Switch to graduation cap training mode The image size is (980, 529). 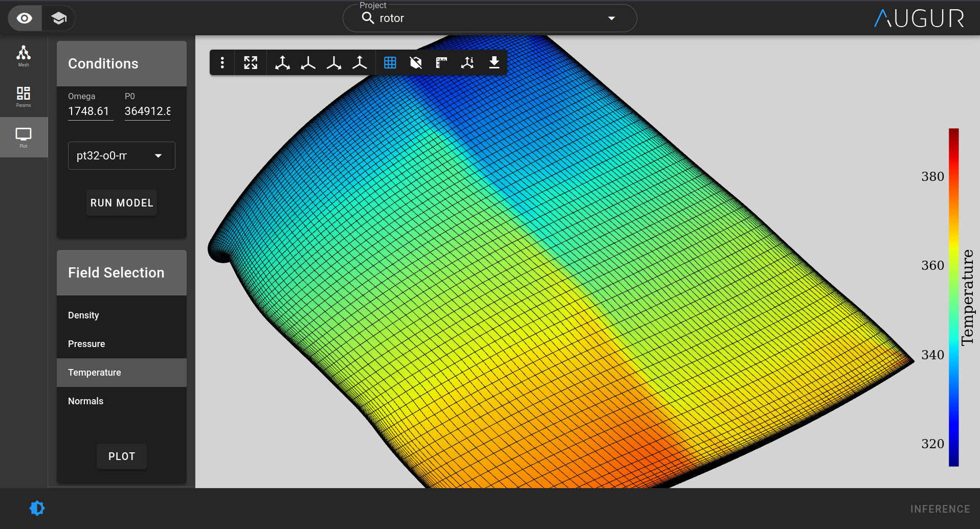click(x=59, y=18)
